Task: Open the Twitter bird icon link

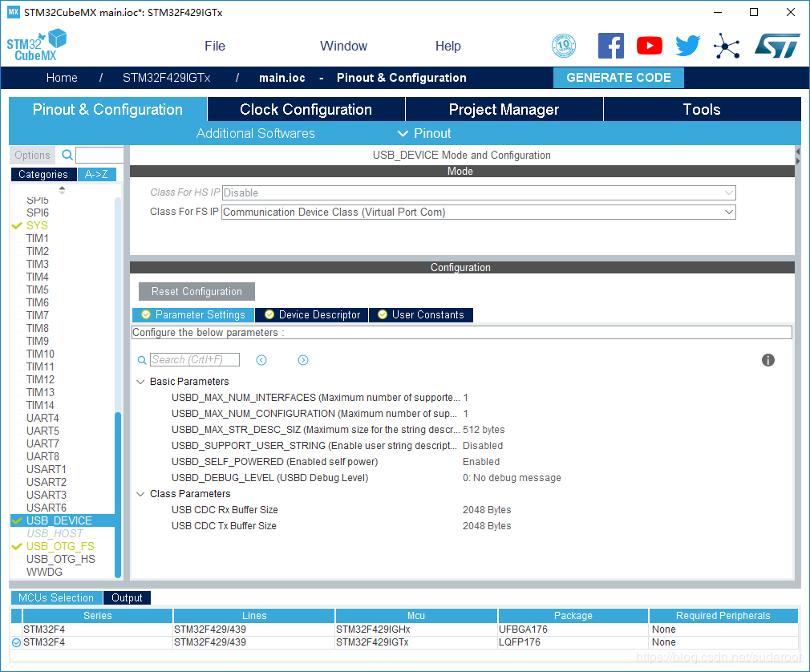Action: click(x=687, y=46)
